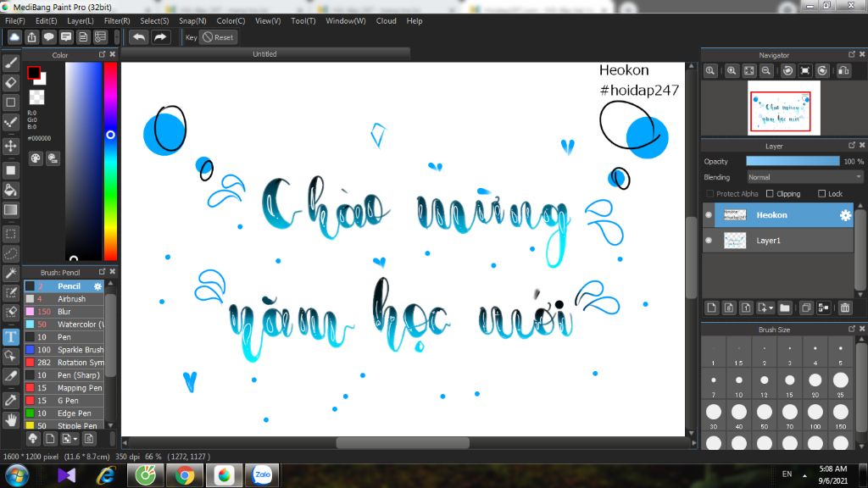Zoom in with the Navigator magnifier plus
Image resolution: width=868 pixels, height=488 pixels.
[732, 71]
